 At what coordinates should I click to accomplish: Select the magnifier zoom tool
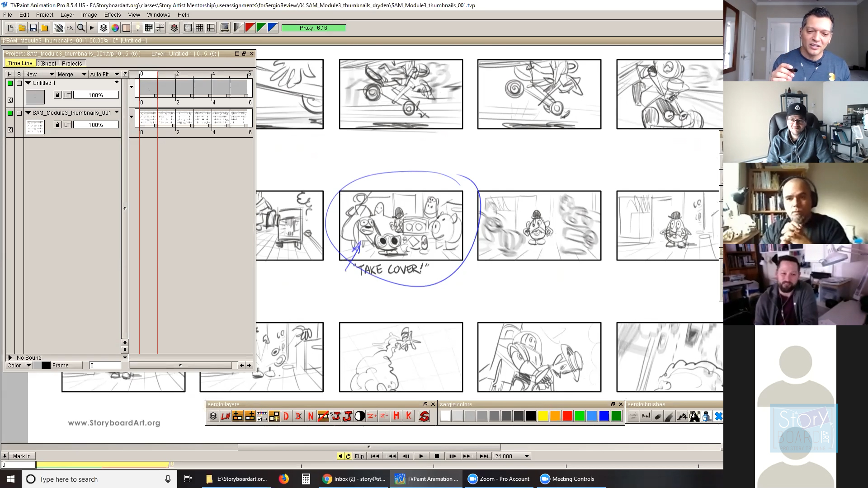[x=81, y=28]
